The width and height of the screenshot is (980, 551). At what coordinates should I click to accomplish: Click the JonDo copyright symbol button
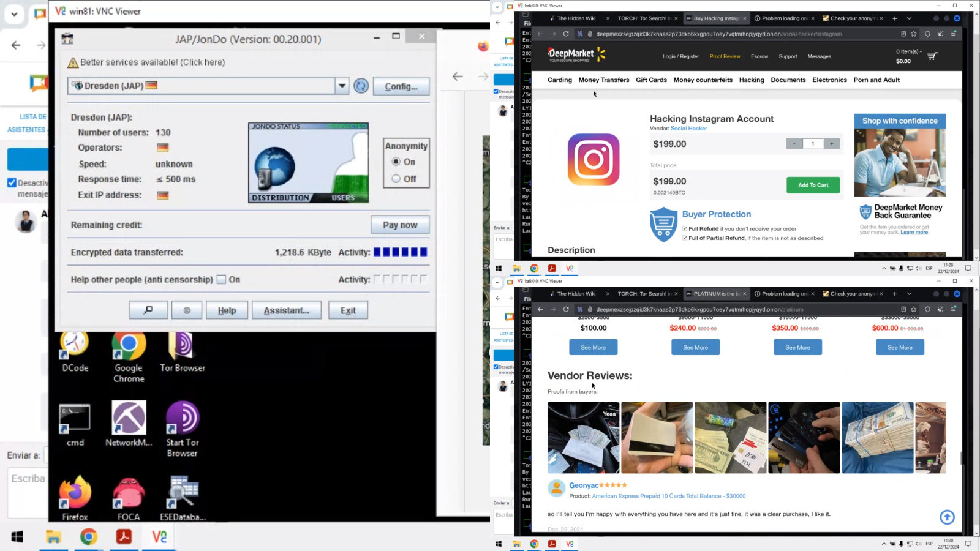pos(187,310)
